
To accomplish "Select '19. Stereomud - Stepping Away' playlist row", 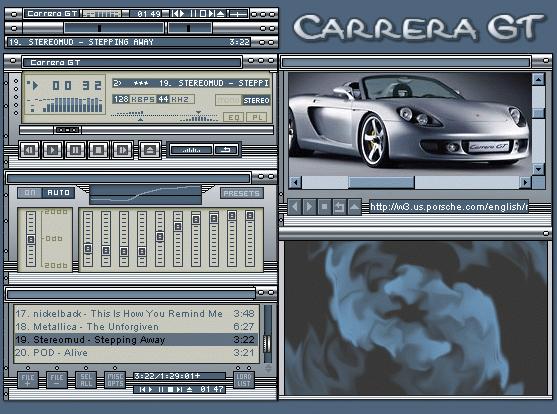I will point(135,340).
